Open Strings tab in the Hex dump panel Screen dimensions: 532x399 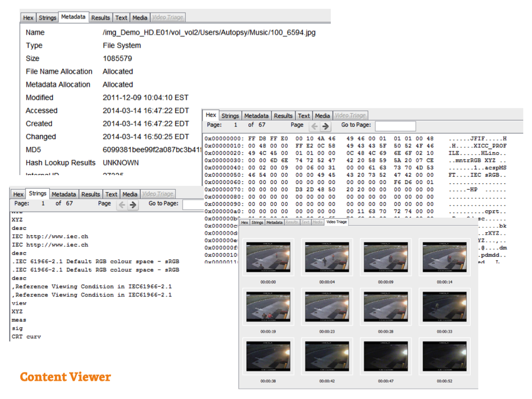tap(230, 116)
